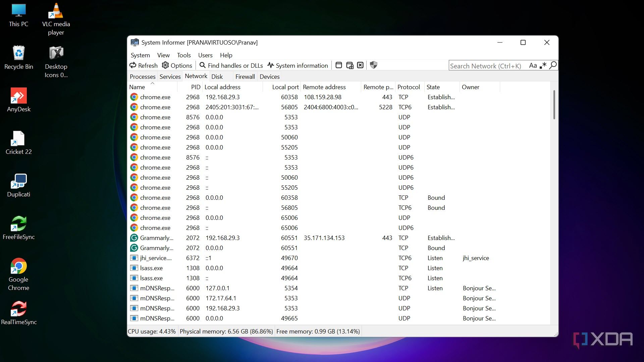644x362 pixels.
Task: Click the vertical scrollbar thumb
Action: pyautogui.click(x=554, y=105)
